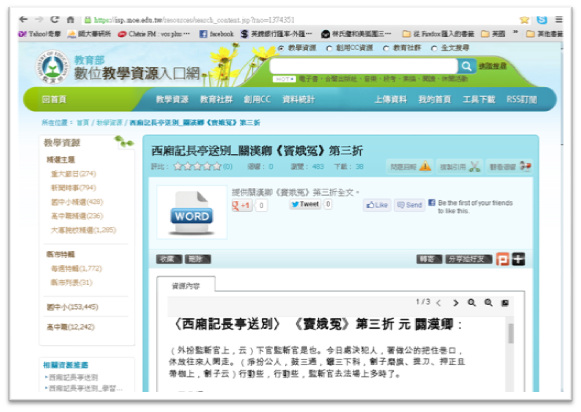
Task: Click the black plus share icon
Action: click(518, 259)
